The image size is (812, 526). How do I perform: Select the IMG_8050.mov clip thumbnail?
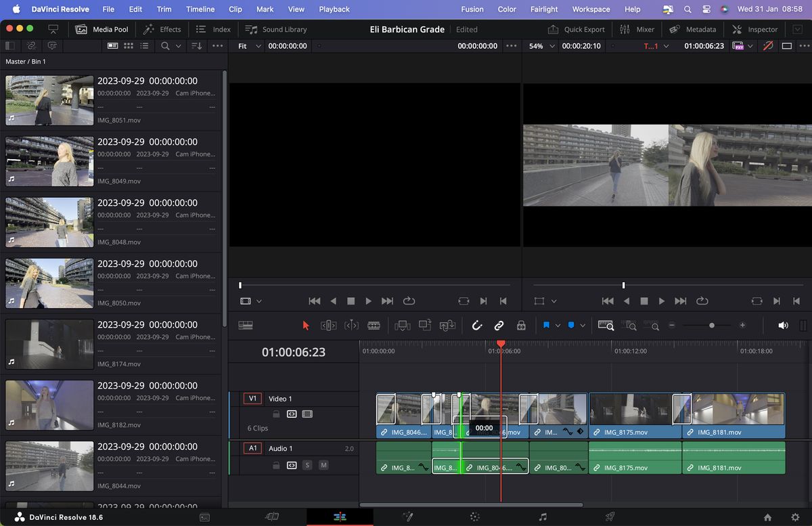[x=49, y=283]
